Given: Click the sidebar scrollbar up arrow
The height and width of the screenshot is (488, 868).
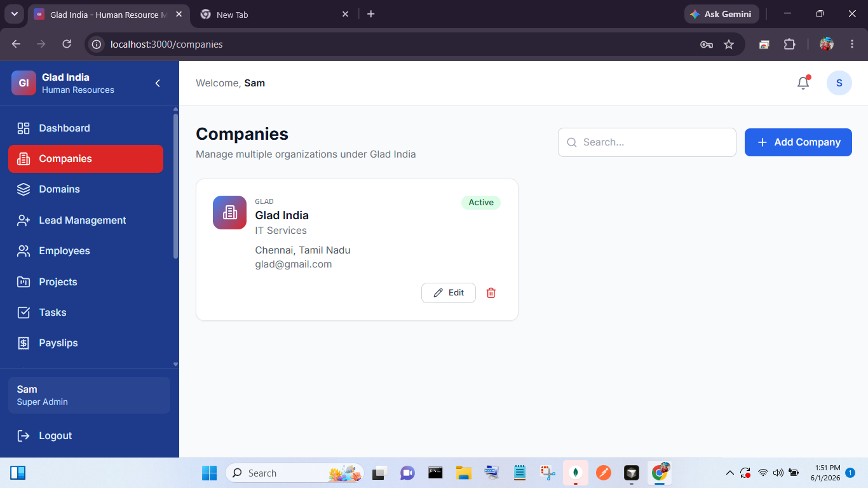Looking at the screenshot, I should (176, 109).
